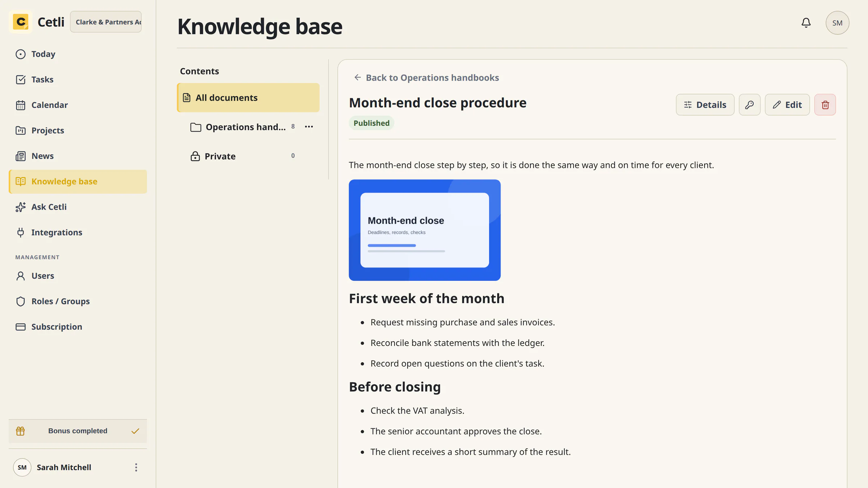Click the Month-end close procedure title
868x488 pixels.
(x=438, y=103)
